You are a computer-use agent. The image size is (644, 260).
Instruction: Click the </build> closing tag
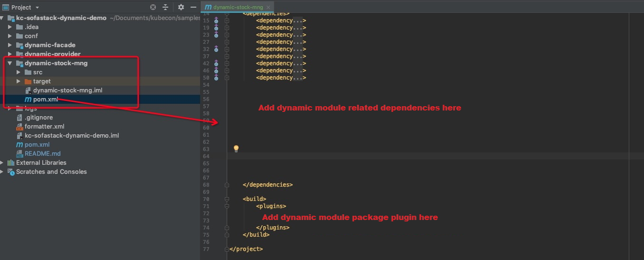[x=256, y=235]
